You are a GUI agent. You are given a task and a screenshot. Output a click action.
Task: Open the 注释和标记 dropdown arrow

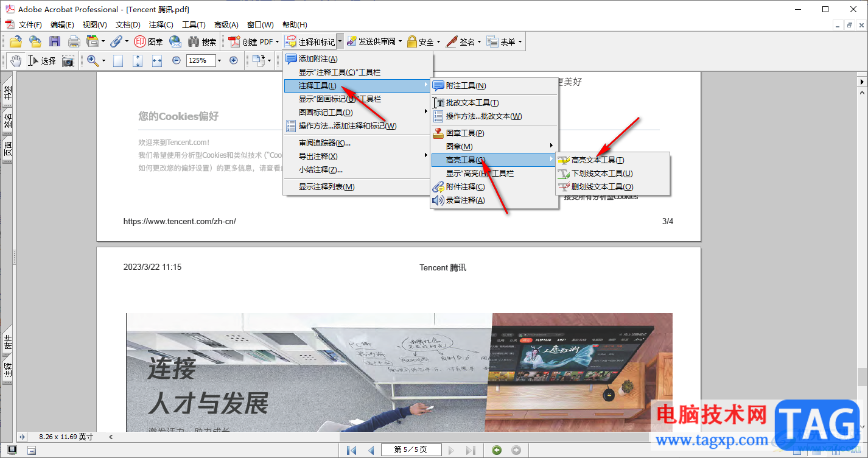pos(340,41)
